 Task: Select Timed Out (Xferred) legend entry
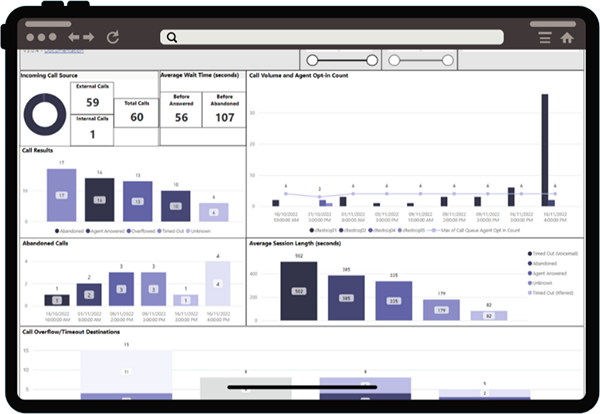click(x=551, y=293)
